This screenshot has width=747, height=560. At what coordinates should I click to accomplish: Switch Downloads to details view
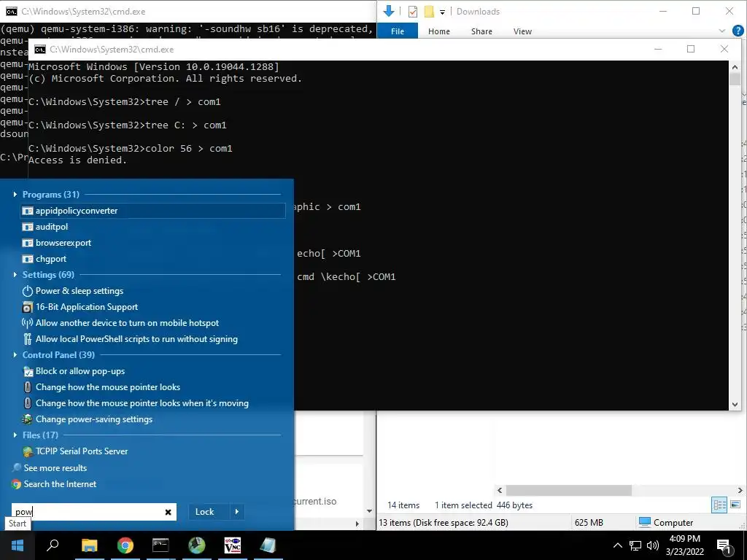point(719,505)
